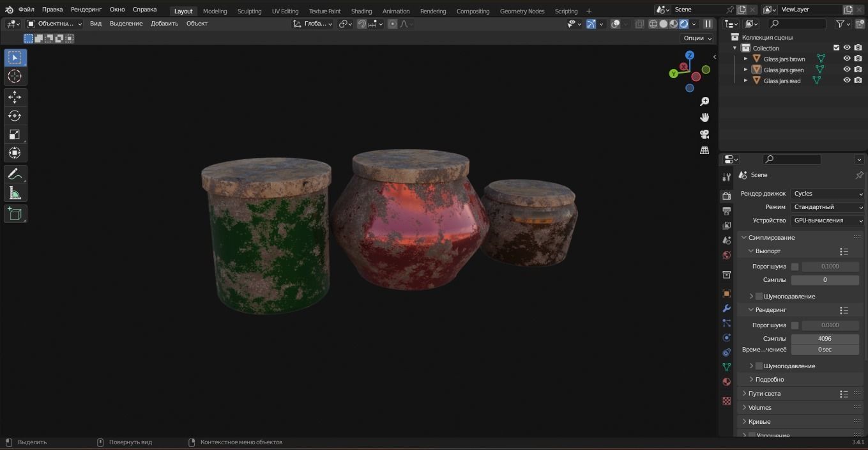Image resolution: width=868 pixels, height=450 pixels.
Task: Open the Object Data mesh tab
Action: point(726,367)
